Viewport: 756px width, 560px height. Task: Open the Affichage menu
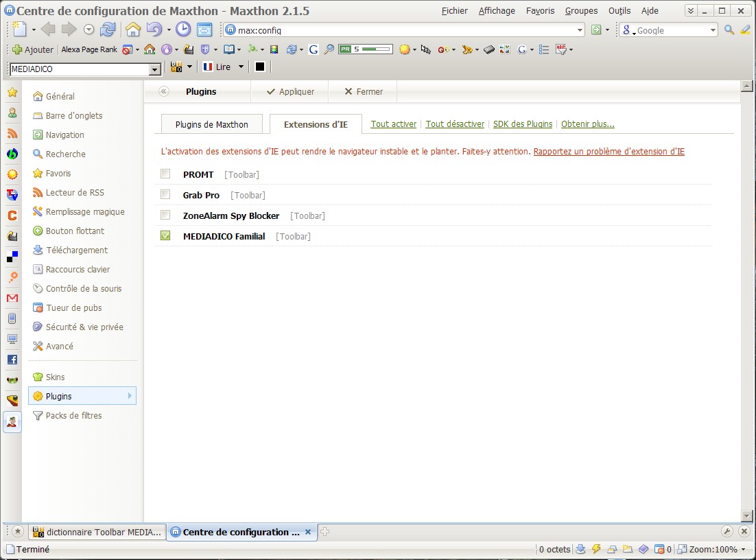pos(497,10)
